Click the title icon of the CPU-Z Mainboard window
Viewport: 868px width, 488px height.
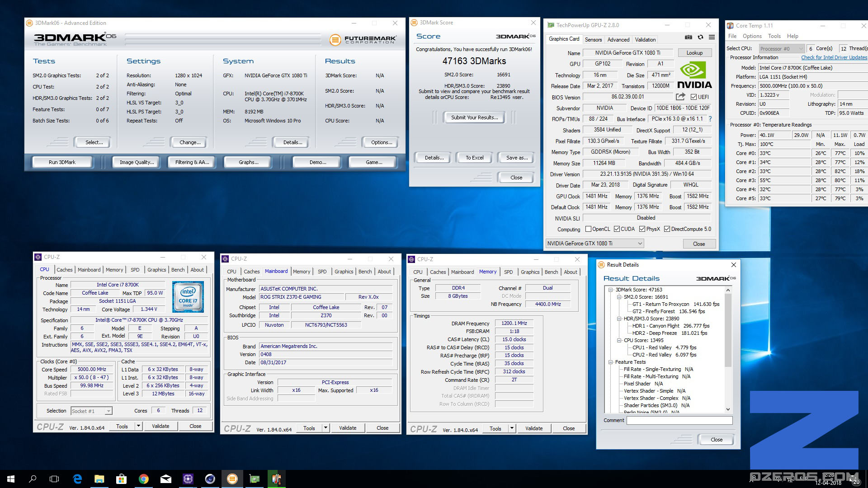pos(225,259)
